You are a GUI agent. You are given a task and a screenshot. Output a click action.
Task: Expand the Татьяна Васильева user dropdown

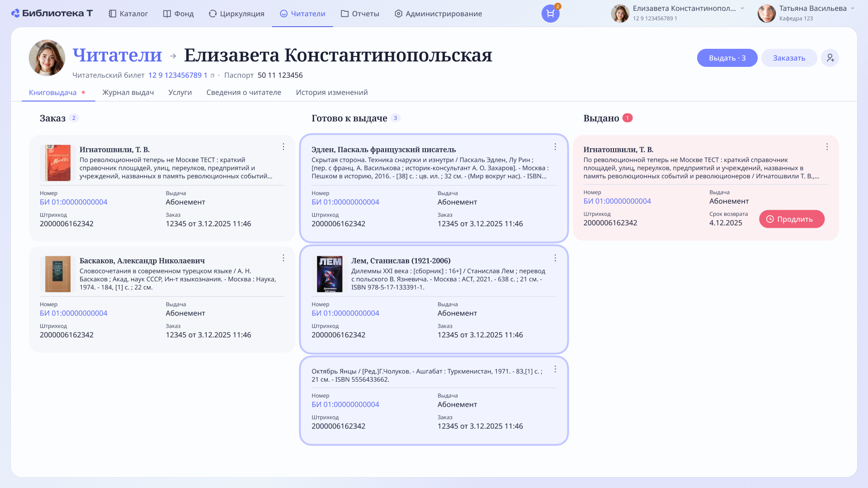(x=852, y=8)
